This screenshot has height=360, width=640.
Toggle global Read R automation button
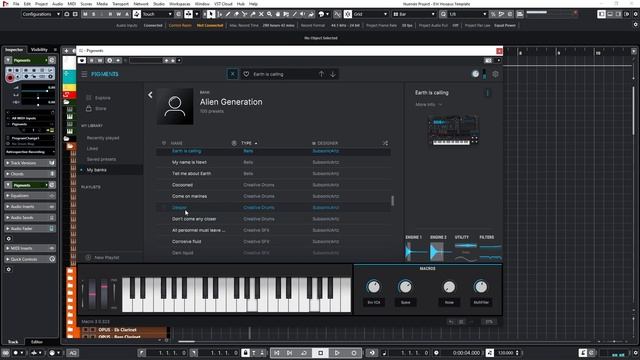point(110,14)
